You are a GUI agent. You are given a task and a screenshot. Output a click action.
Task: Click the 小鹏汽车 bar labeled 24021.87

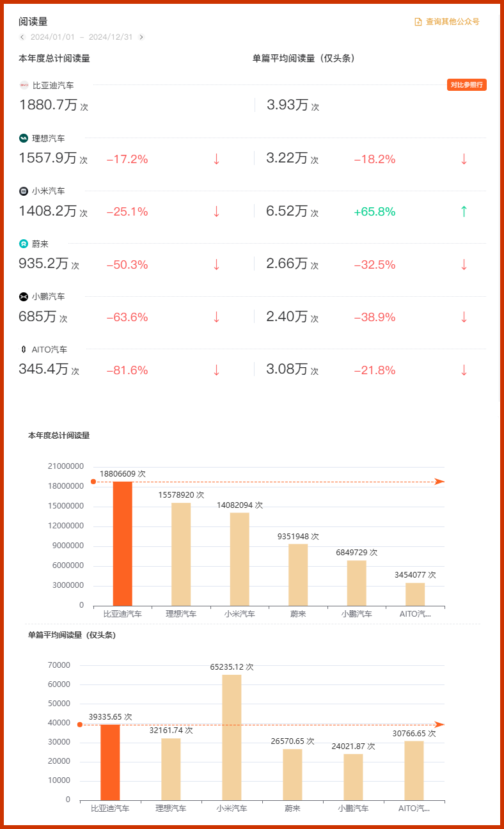353,777
